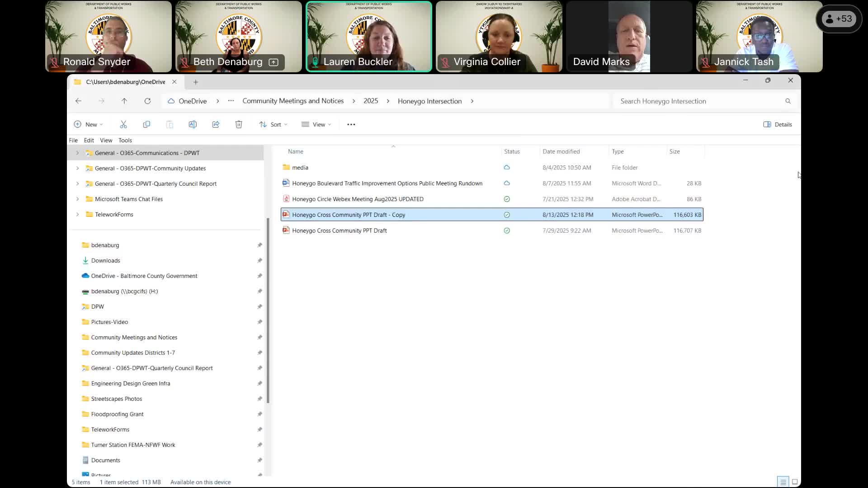868x488 pixels.
Task: Click the Cut scissors icon
Action: pos(123,124)
